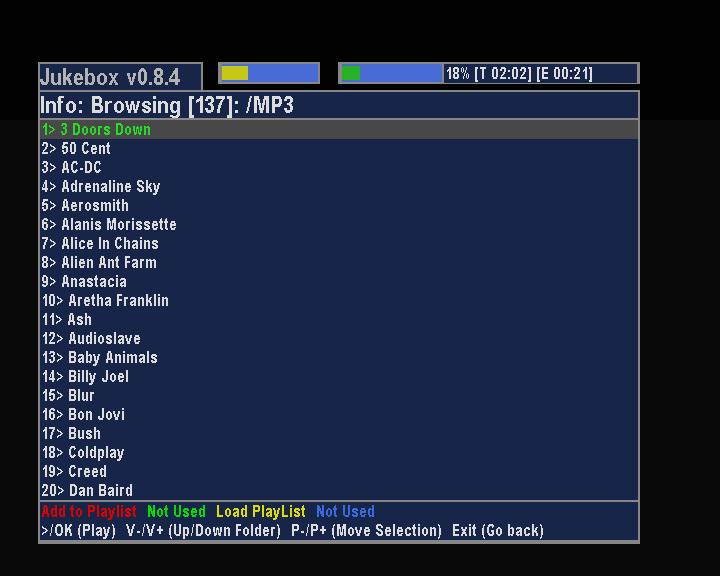Select the Baby Animals folder

tap(339, 357)
